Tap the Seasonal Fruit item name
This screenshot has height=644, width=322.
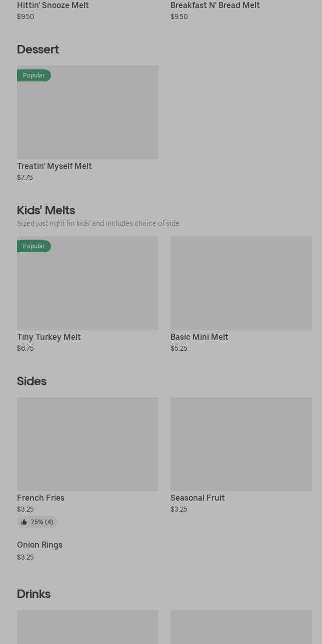click(197, 498)
